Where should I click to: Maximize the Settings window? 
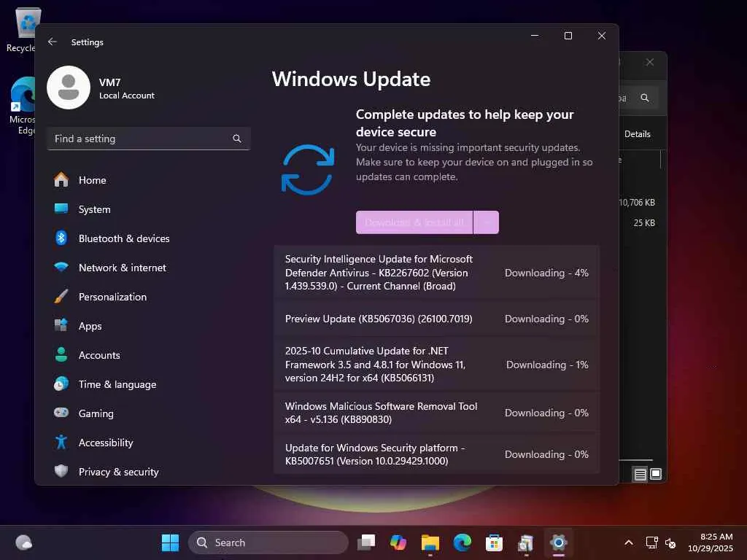pyautogui.click(x=568, y=36)
